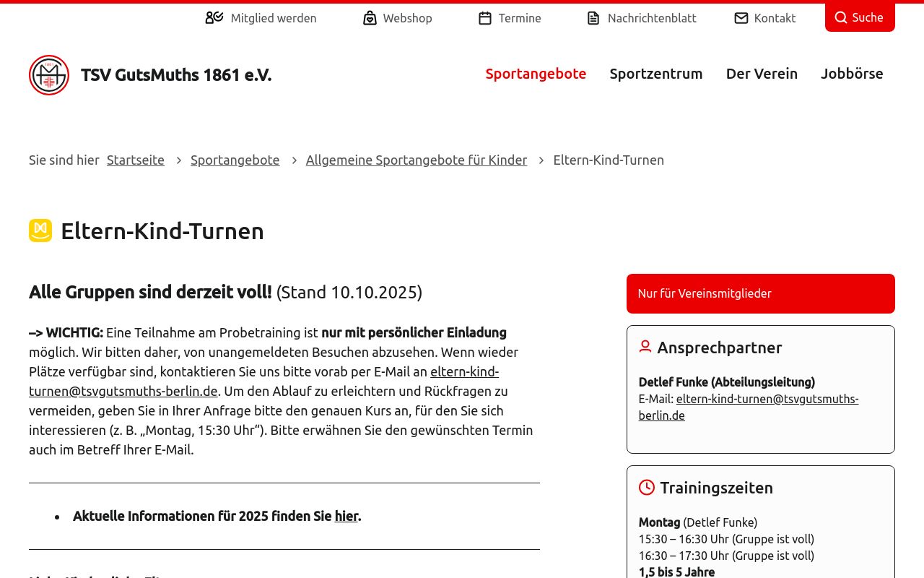The image size is (924, 578).
Task: Click the yellow Eltern-Kind-Turnen heading icon
Action: pos(40,230)
